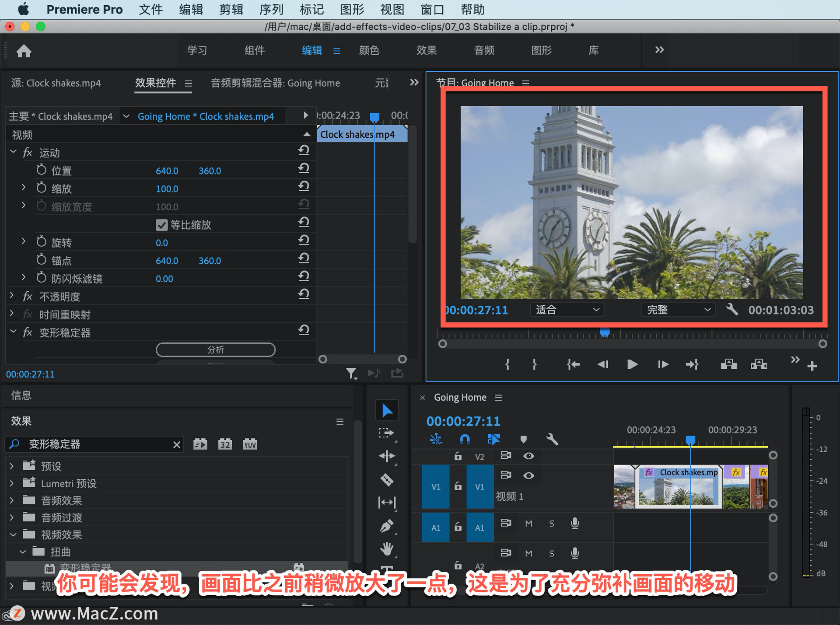
Task: Click the Lift button in Program monitor
Action: [x=728, y=364]
